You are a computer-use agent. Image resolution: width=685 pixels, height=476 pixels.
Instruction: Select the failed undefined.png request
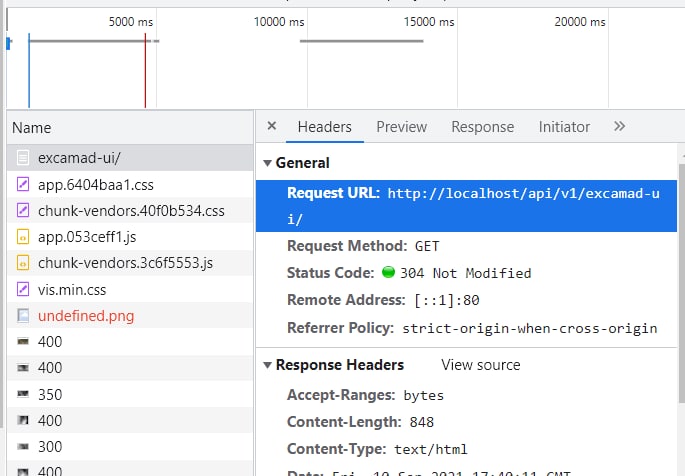click(x=86, y=316)
